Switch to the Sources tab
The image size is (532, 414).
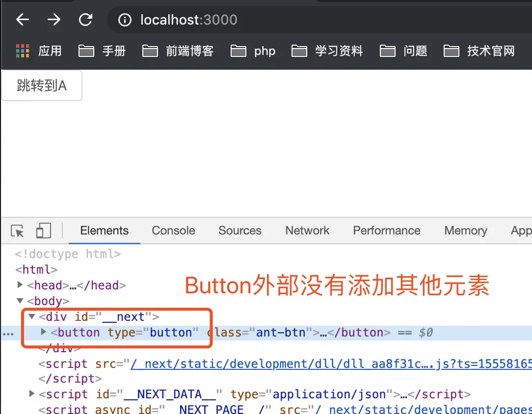pos(240,231)
